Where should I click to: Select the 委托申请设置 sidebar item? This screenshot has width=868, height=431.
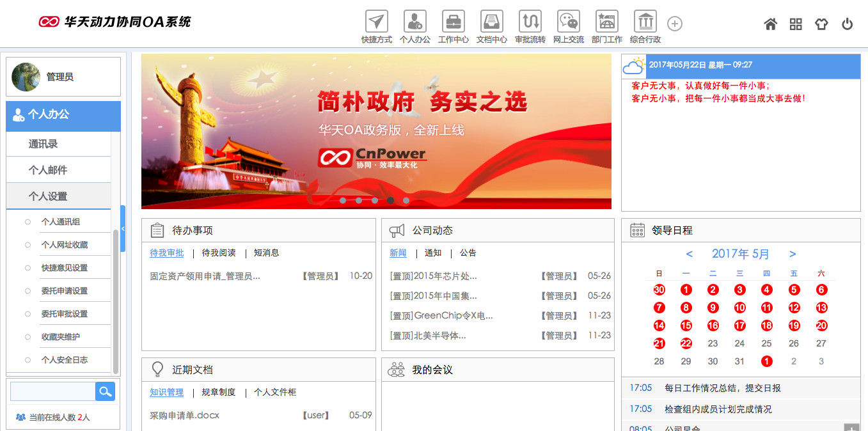pyautogui.click(x=65, y=291)
